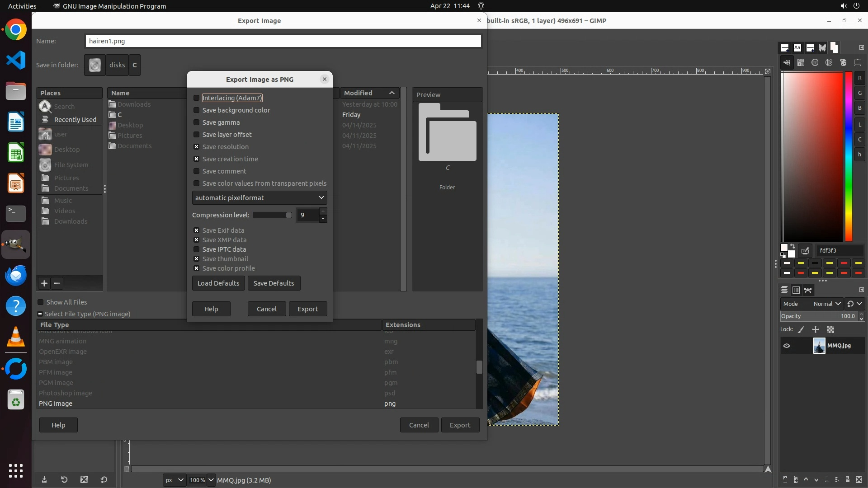This screenshot has width=868, height=488.
Task: Click lock alpha channel checkerboard icon
Action: (830, 330)
